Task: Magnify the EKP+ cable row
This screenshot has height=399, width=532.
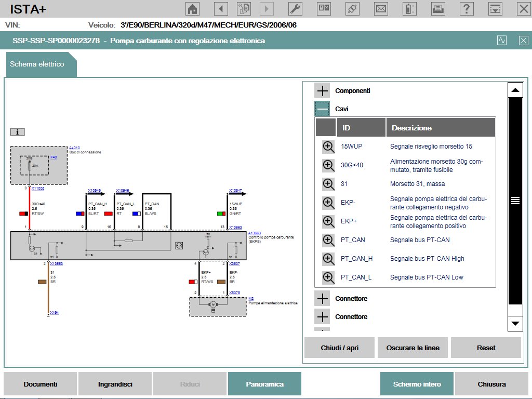Action: [328, 221]
